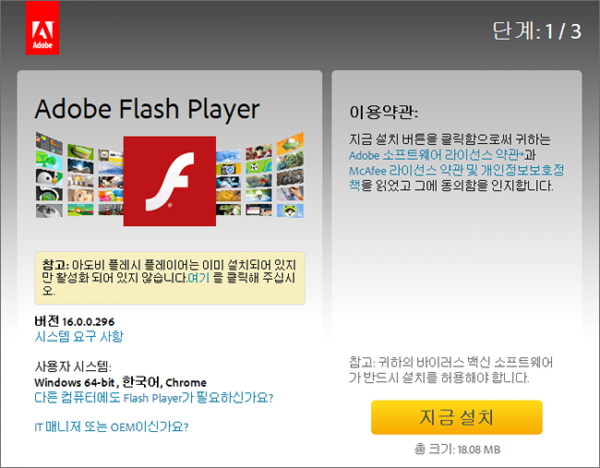Click the Adobe logo

coord(42,28)
